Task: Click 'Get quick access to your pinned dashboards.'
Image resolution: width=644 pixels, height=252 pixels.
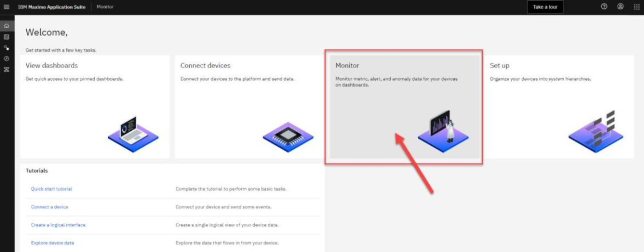Action: [74, 79]
